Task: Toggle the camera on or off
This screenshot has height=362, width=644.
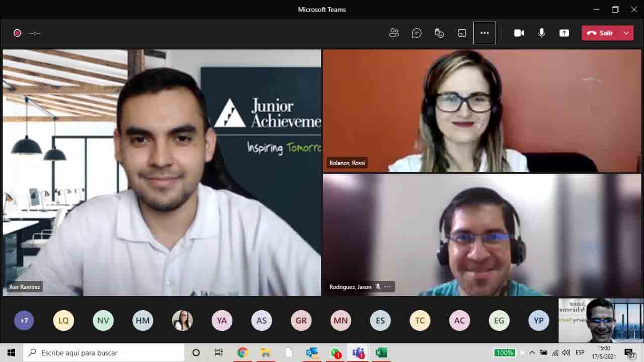Action: pyautogui.click(x=519, y=33)
